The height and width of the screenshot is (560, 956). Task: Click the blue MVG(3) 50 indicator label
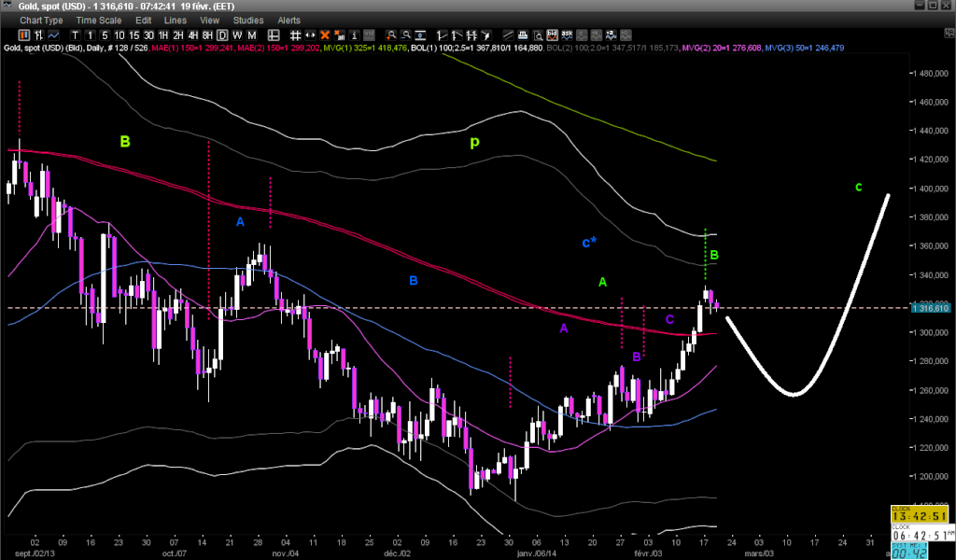pos(805,48)
